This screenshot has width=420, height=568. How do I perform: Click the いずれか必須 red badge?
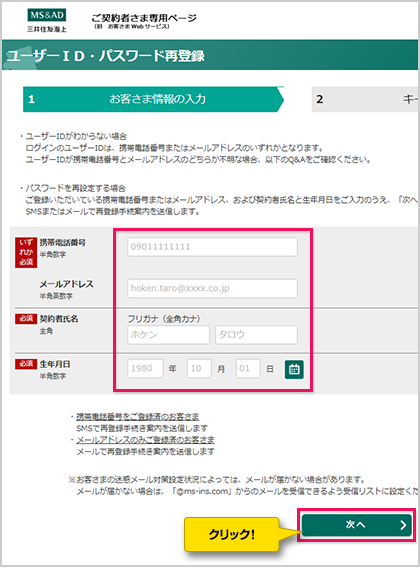click(x=26, y=252)
